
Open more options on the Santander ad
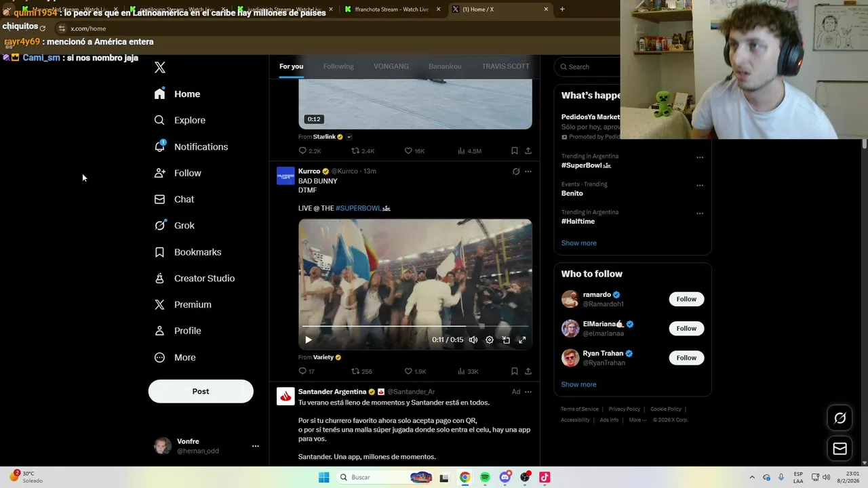pyautogui.click(x=528, y=392)
